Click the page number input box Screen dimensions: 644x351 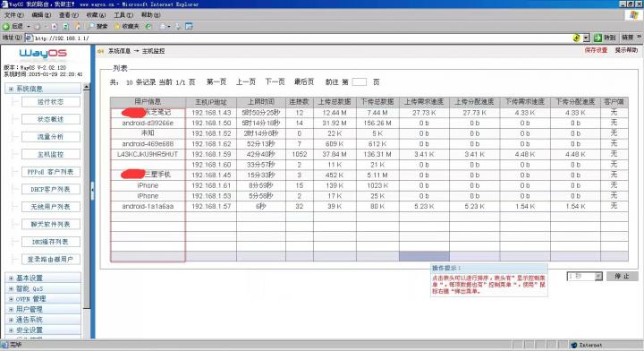point(359,81)
